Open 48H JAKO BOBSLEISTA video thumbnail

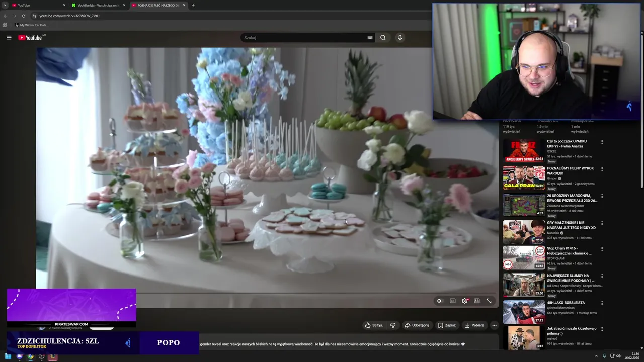click(524, 312)
